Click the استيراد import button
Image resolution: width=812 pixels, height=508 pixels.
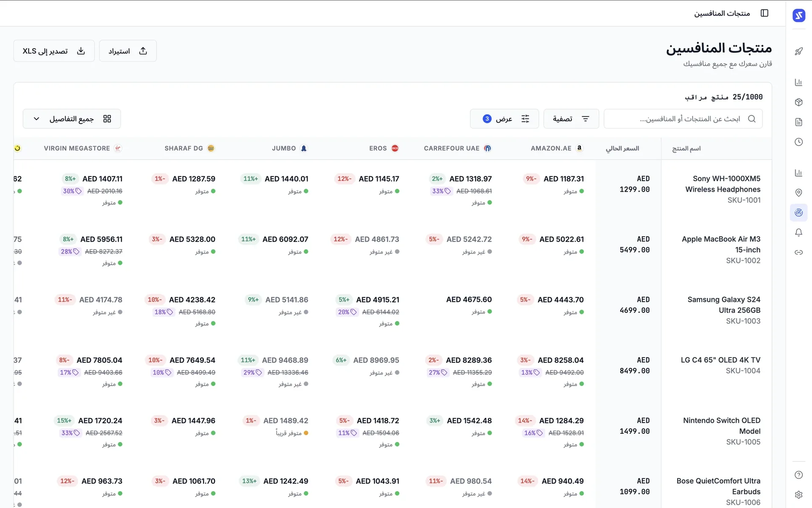click(x=128, y=51)
